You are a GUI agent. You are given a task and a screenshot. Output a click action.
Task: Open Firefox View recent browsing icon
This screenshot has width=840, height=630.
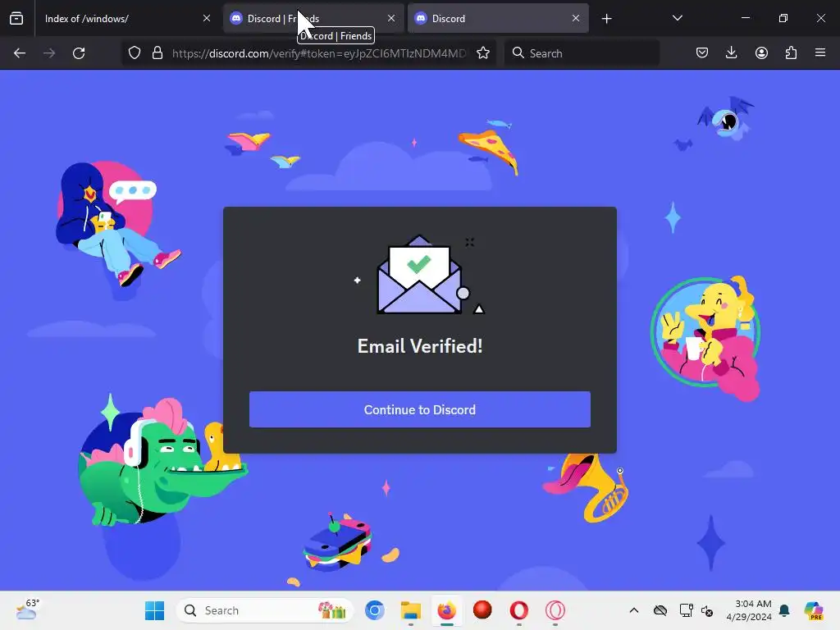[x=16, y=19]
